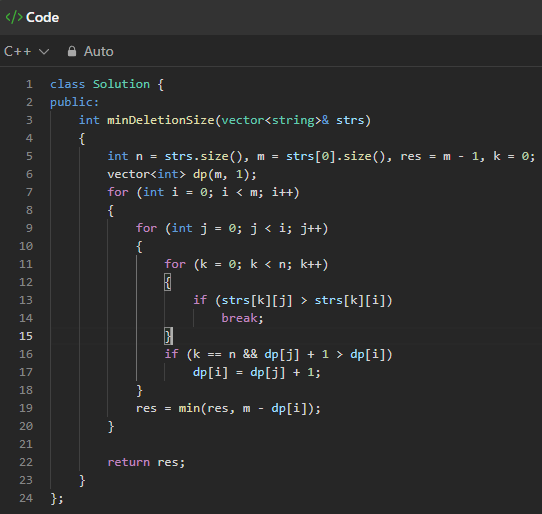Click the break keyword on line 14
The width and height of the screenshot is (542, 514).
(240, 318)
